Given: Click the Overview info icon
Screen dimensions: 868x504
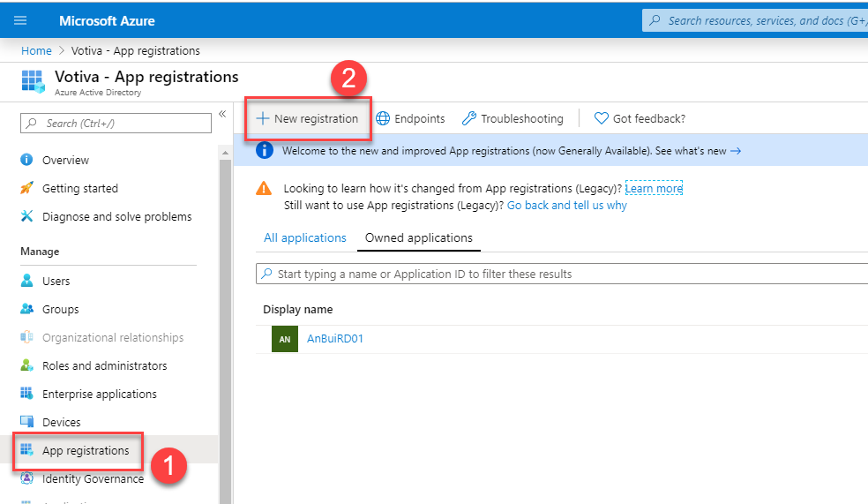Looking at the screenshot, I should (26, 160).
